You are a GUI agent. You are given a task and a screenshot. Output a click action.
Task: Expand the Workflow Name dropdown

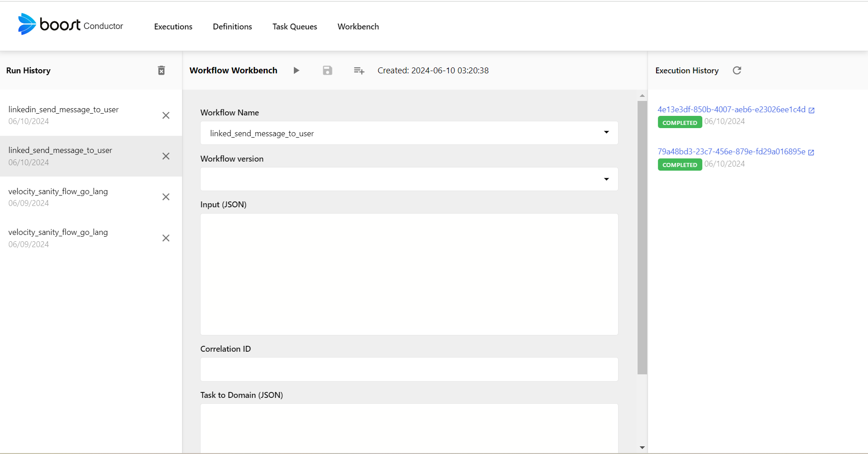[606, 132]
